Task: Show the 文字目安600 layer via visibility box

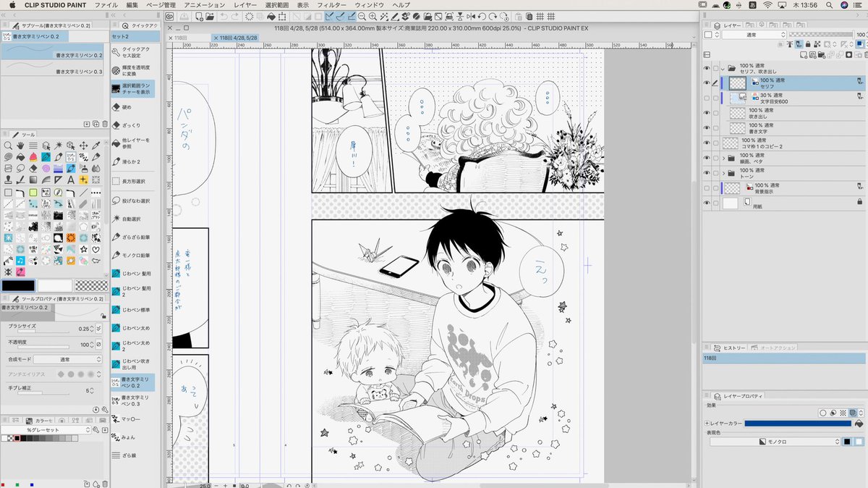Action: [x=707, y=98]
